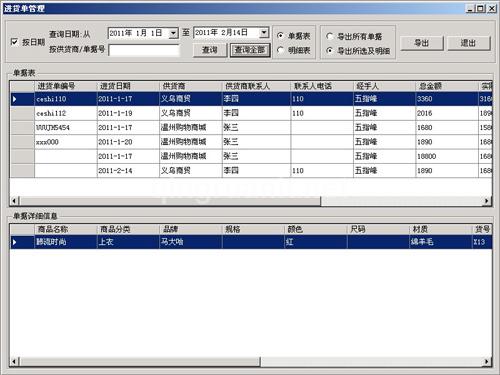The height and width of the screenshot is (375, 500).
Task: Open the start date dropdown 2011年1月1日
Action: [x=173, y=33]
